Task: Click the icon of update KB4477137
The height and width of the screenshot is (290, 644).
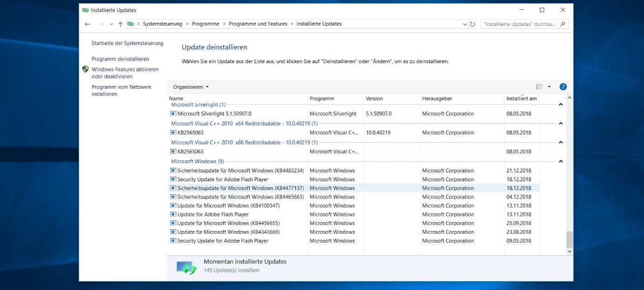Action: tap(173, 188)
